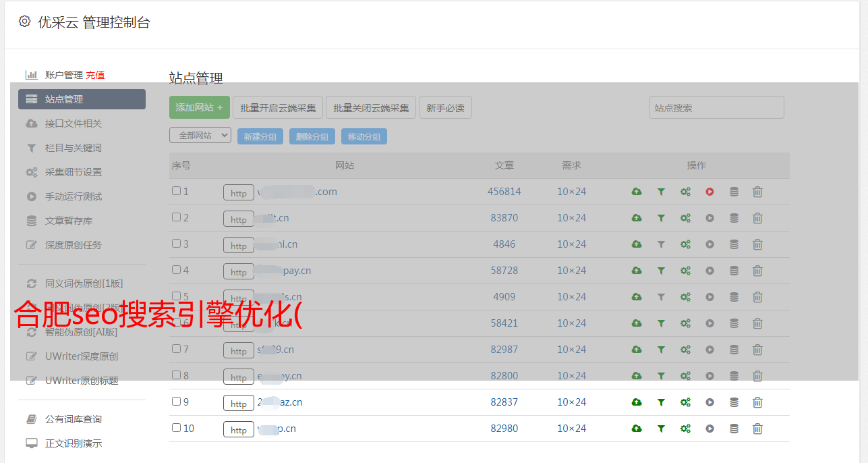This screenshot has height=463, width=868.
Task: Click trash icon in row 6
Action: (x=757, y=323)
